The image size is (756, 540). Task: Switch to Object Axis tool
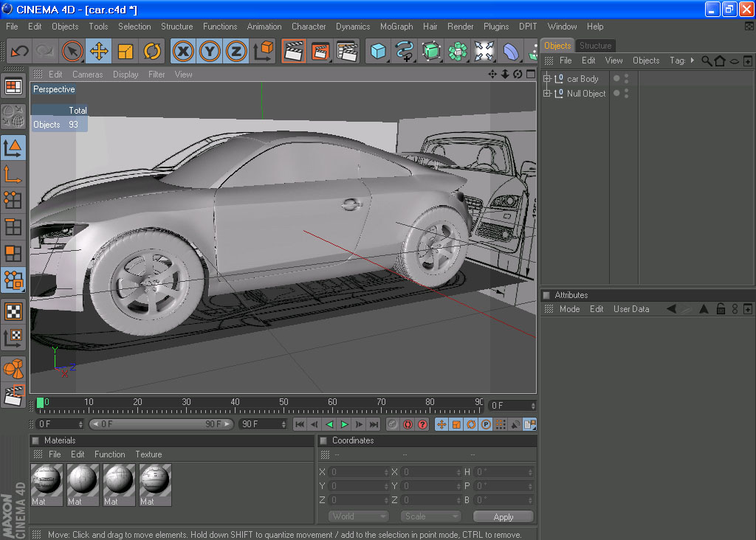[13, 174]
